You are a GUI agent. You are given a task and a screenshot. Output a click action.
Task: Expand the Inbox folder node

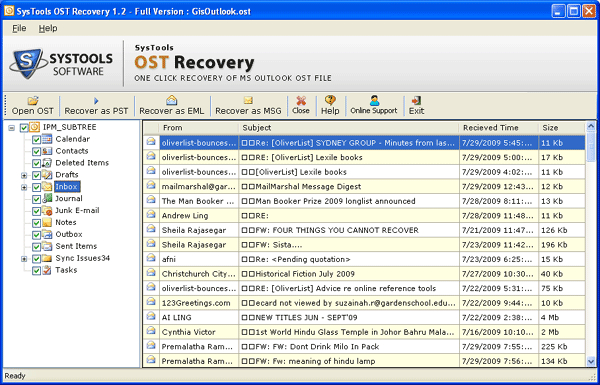point(24,188)
